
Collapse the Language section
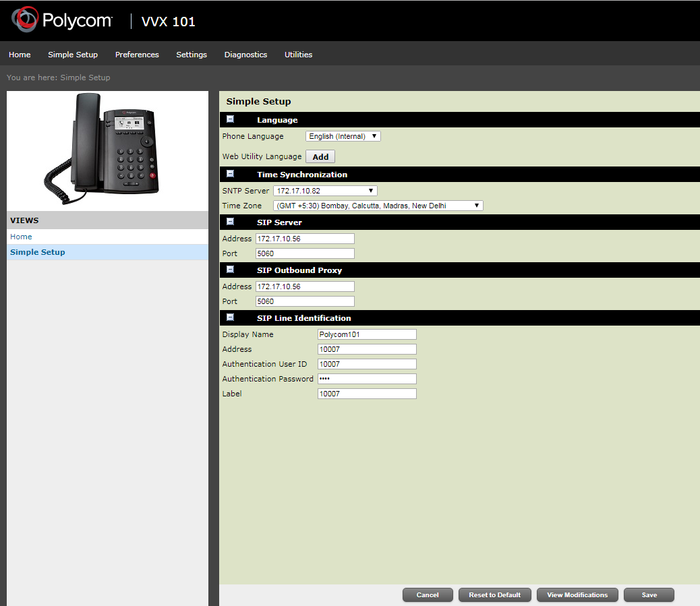pyautogui.click(x=231, y=119)
